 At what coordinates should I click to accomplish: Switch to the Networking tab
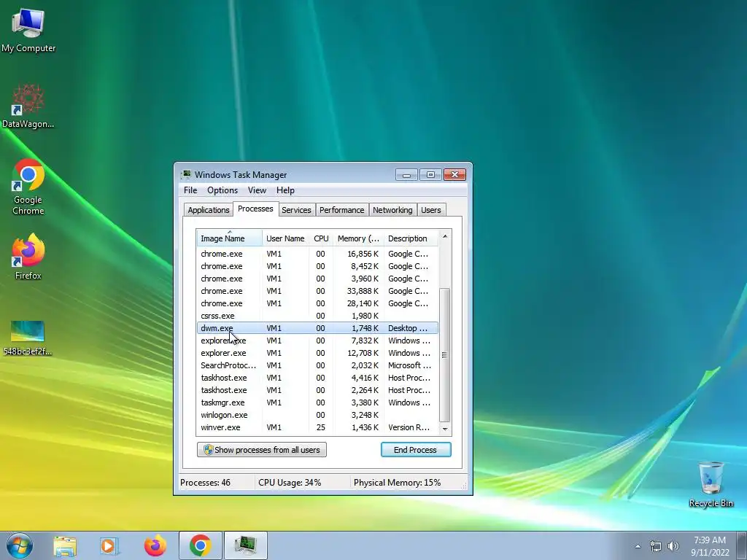(392, 210)
